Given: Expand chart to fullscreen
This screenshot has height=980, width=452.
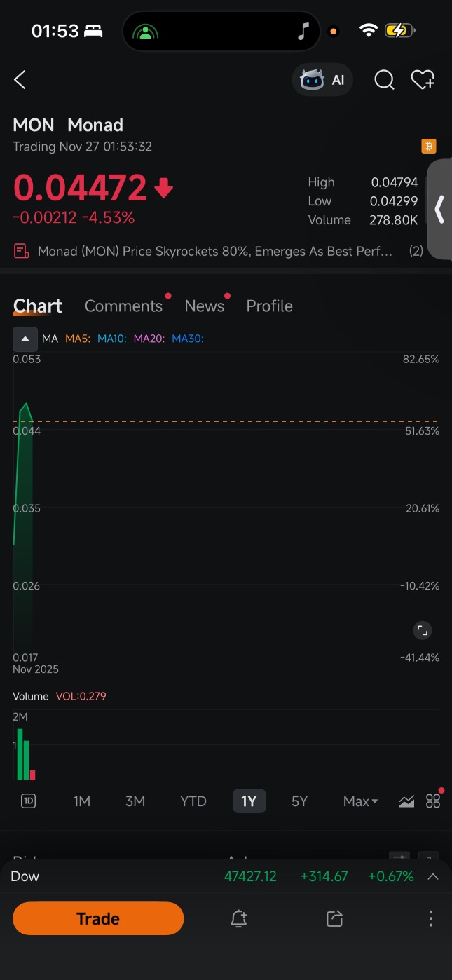Looking at the screenshot, I should point(422,630).
